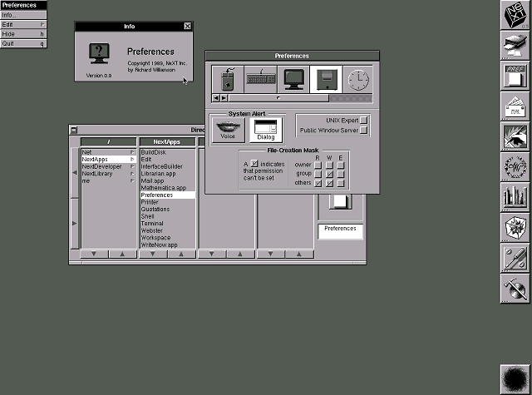Open the Librarian bookshelf dock icon
The width and height of the screenshot is (532, 395).
coord(515,198)
